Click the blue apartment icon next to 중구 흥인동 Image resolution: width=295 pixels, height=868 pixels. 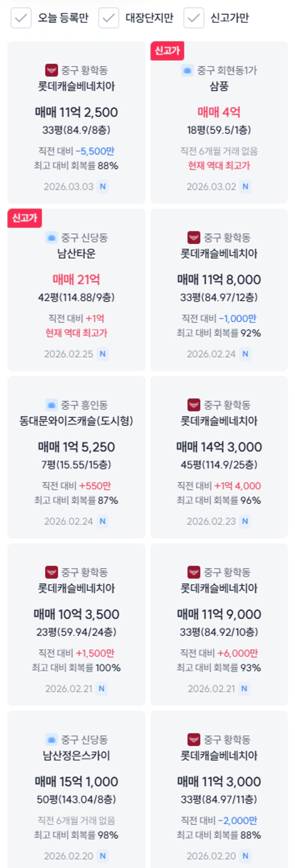(x=51, y=405)
